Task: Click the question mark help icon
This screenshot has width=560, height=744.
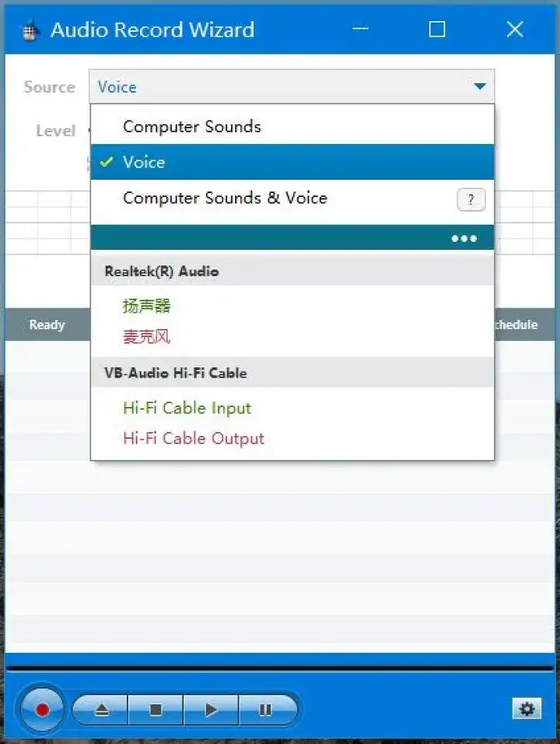Action: [471, 200]
